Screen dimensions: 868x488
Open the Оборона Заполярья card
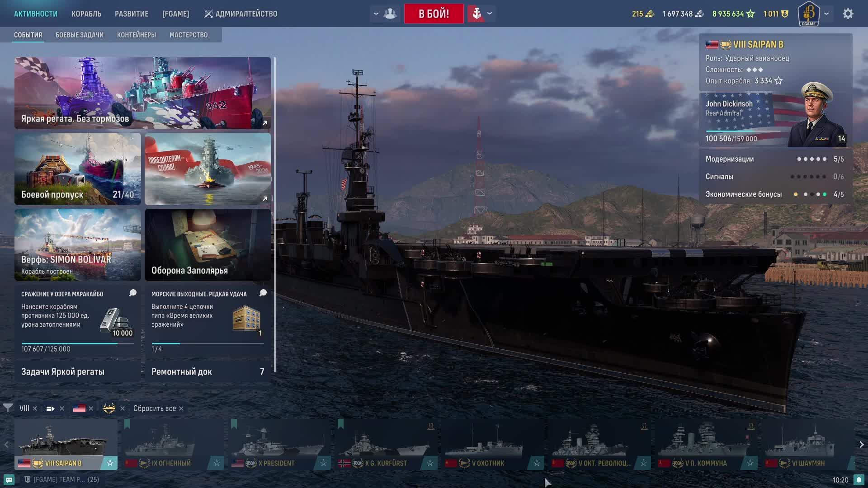[x=208, y=245]
